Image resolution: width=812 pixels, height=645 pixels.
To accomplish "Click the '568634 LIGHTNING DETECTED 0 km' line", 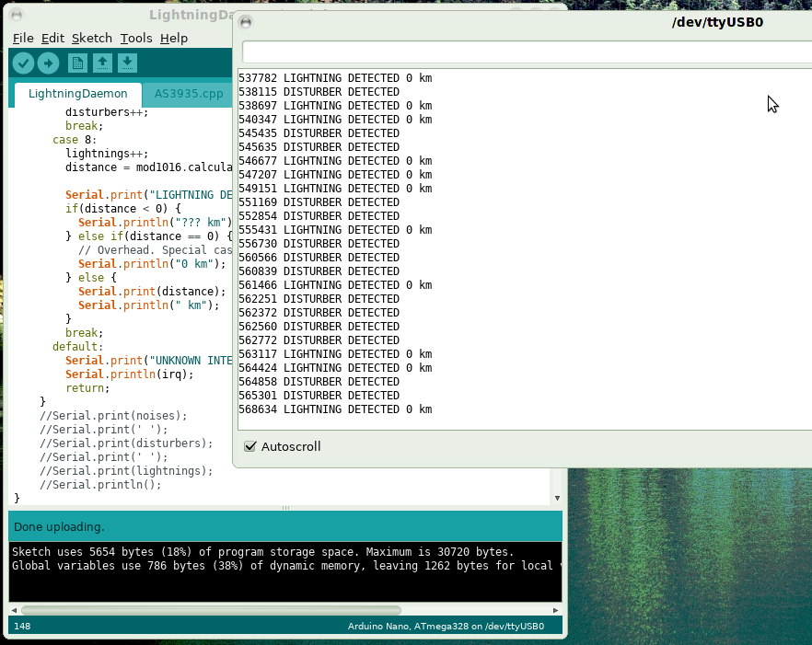I will pyautogui.click(x=335, y=409).
